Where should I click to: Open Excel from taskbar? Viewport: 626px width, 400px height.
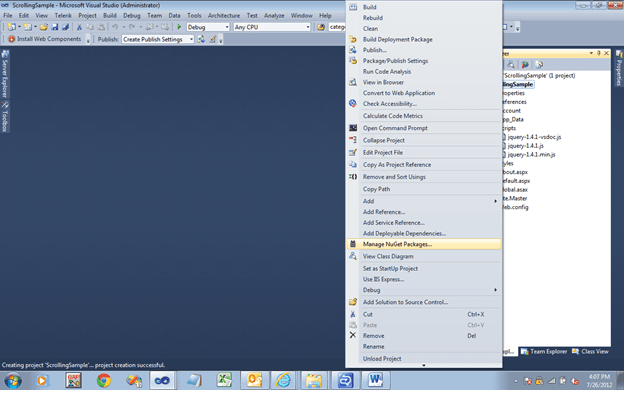tap(224, 380)
